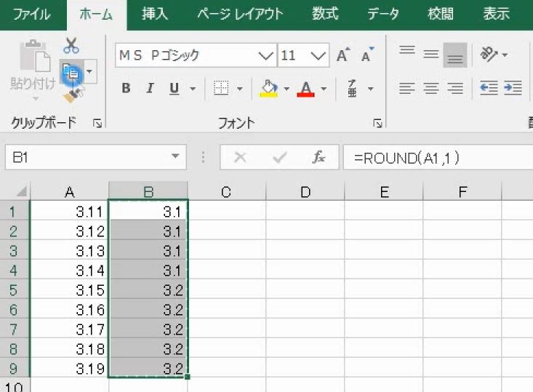
Task: Switch to the データ tab
Action: 382,15
